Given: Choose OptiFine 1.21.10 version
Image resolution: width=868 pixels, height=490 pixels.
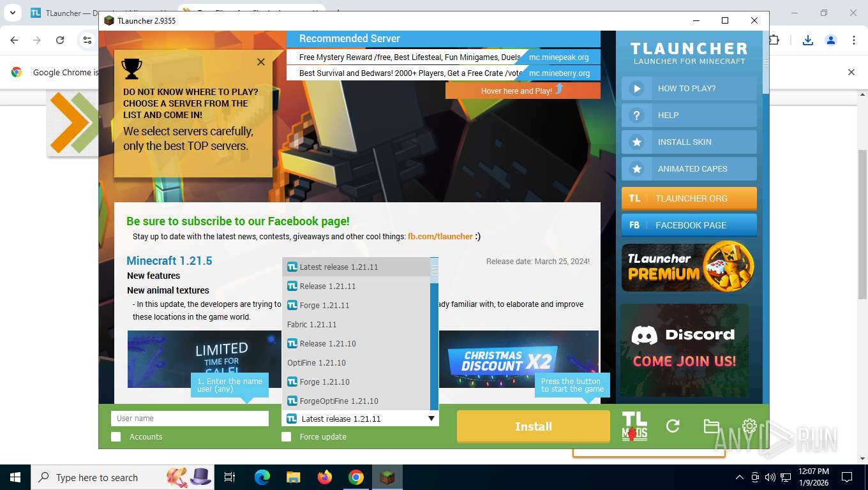Looking at the screenshot, I should pyautogui.click(x=356, y=363).
